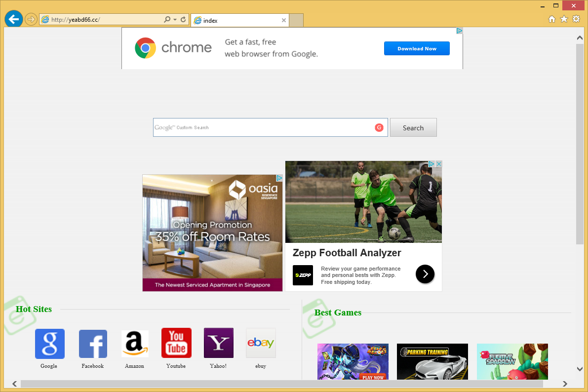Open Fugitive Sparrow game thumbnail
This screenshot has height=392, width=588.
pyautogui.click(x=512, y=361)
